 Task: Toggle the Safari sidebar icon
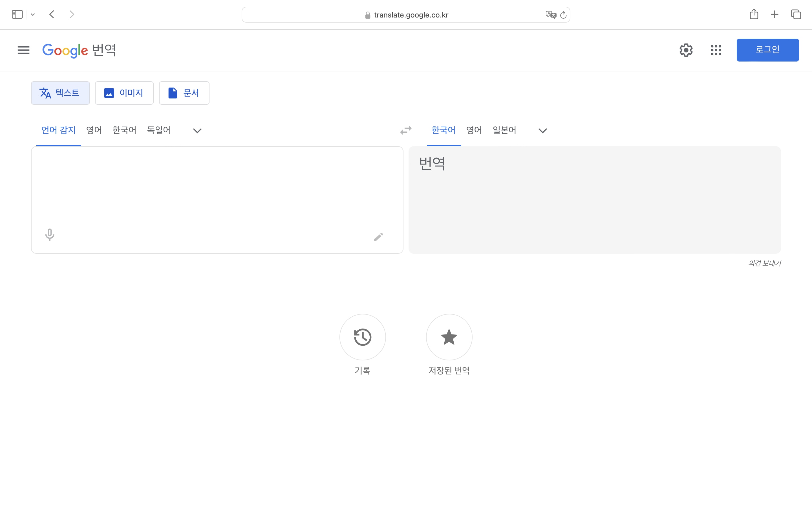[17, 14]
